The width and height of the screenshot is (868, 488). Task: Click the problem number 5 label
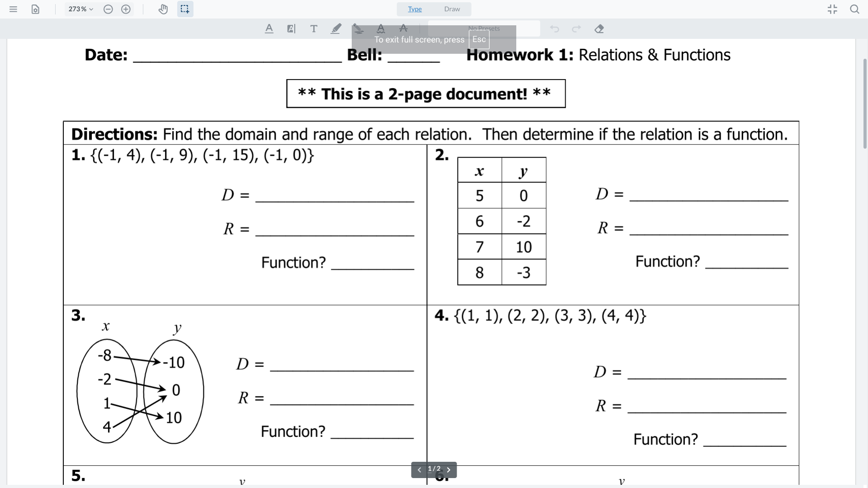coord(78,476)
